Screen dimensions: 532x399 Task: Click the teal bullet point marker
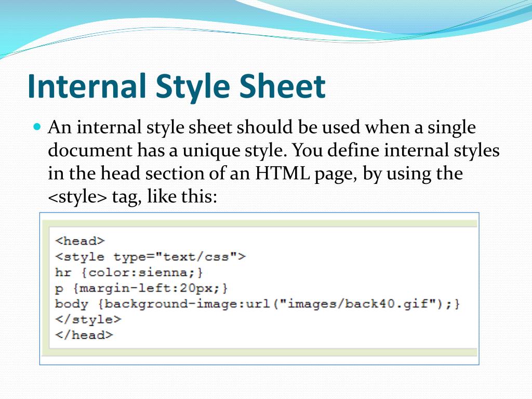pos(37,128)
